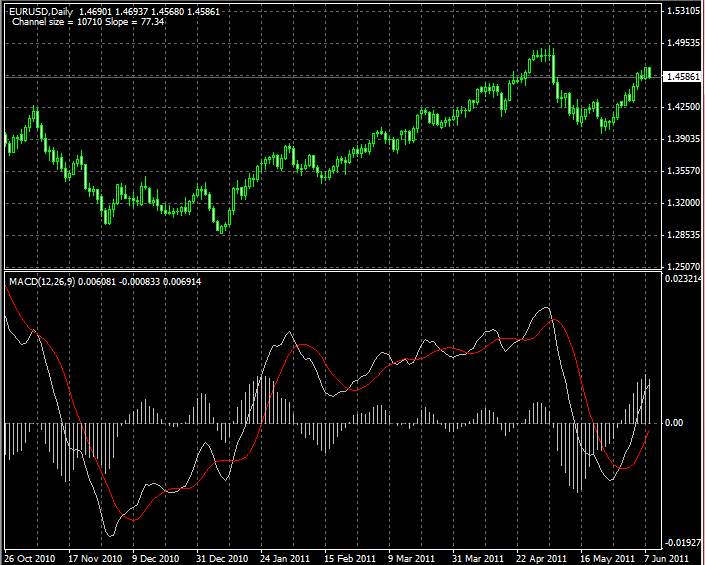Click the 16 May 2011 date label
The width and height of the screenshot is (705, 565).
coord(607,559)
